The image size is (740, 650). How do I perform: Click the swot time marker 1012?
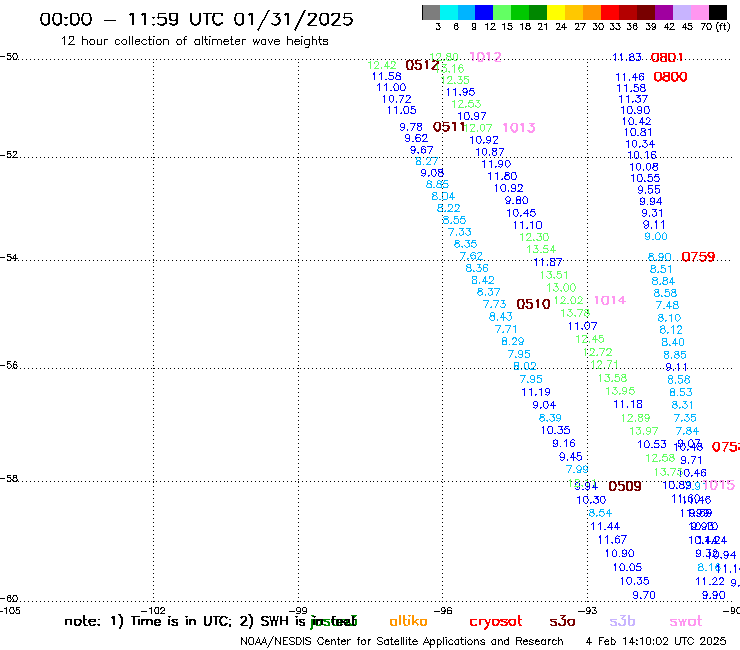pos(485,57)
